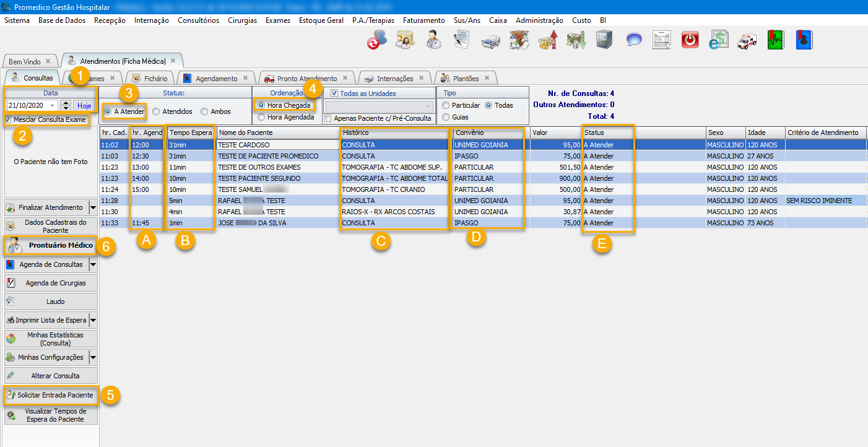This screenshot has width=868, height=447.
Task: Click the green heartbeat notebook icon
Action: (x=776, y=40)
